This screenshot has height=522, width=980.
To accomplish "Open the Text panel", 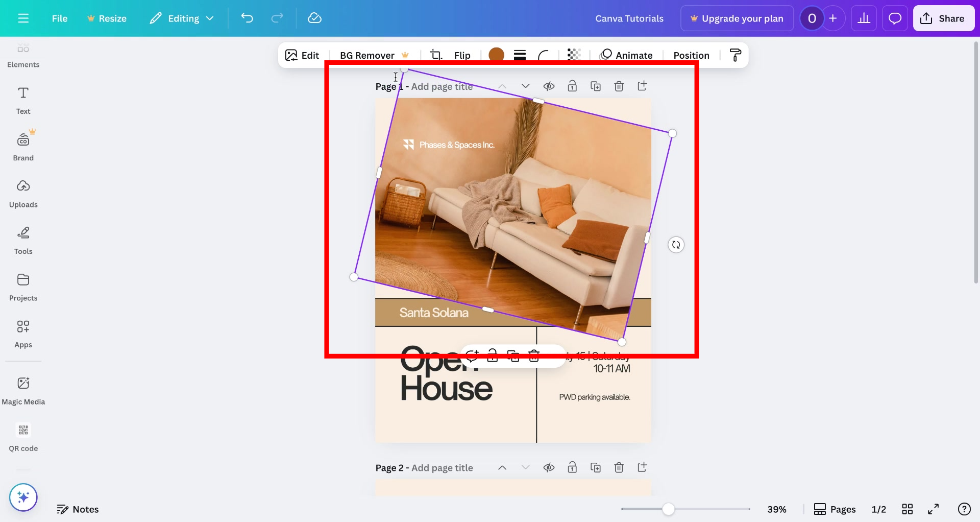I will point(23,100).
